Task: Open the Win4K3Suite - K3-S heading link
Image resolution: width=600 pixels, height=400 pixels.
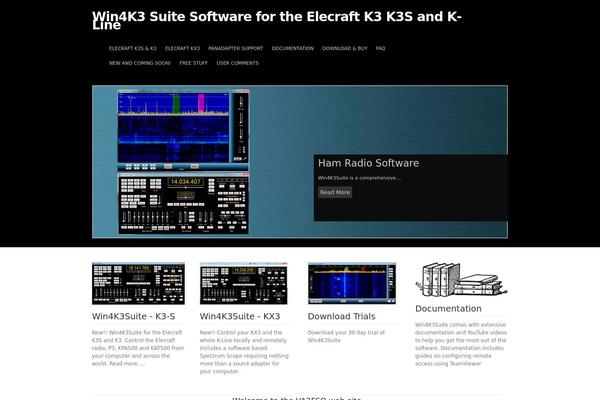Action: point(134,317)
